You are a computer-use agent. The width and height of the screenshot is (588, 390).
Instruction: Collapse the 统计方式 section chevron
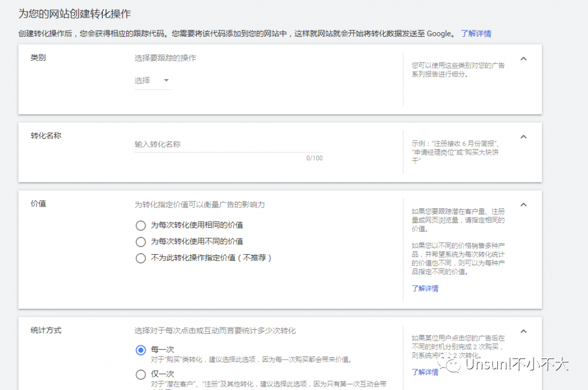(524, 331)
